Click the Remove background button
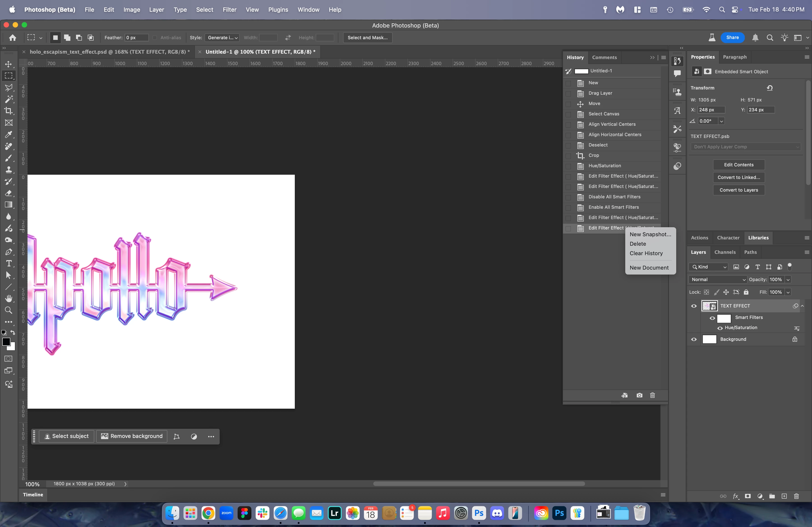This screenshot has height=527, width=812. tap(132, 436)
